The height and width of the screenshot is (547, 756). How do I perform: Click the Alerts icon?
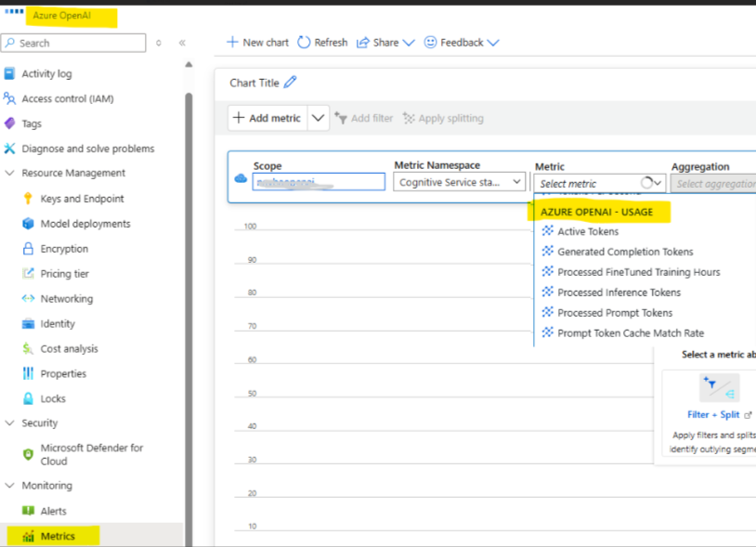click(x=28, y=511)
